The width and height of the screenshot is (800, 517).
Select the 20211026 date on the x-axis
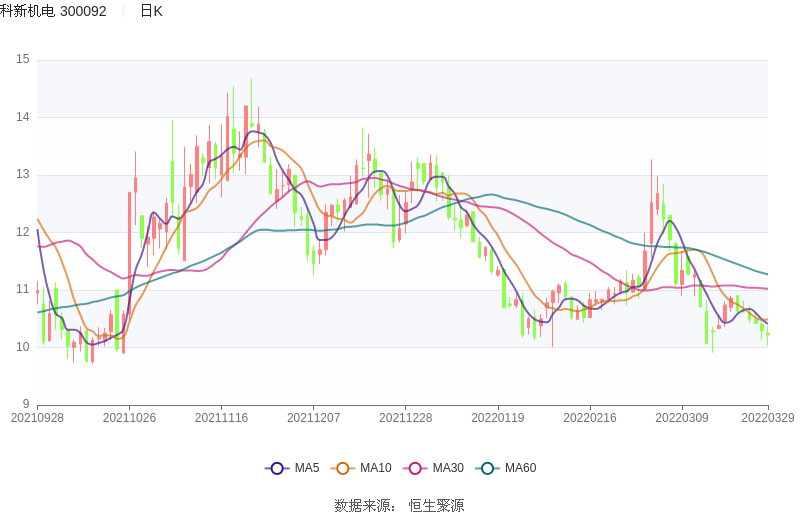pyautogui.click(x=129, y=417)
